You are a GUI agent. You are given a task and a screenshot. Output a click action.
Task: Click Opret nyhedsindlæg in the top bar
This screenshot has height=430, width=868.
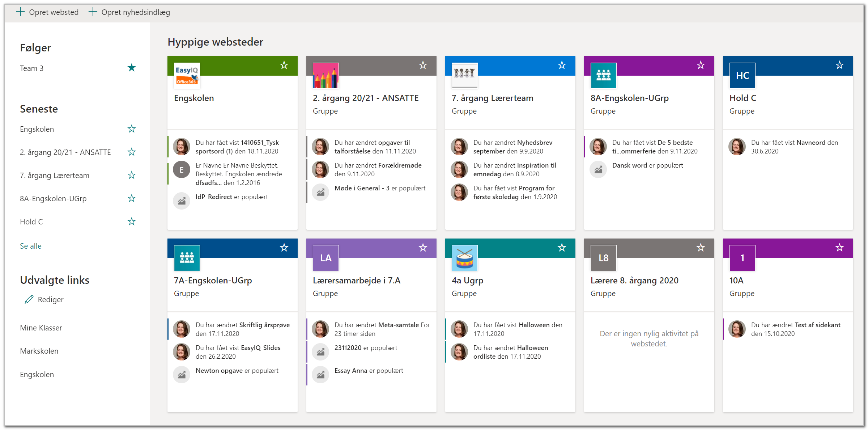click(129, 12)
